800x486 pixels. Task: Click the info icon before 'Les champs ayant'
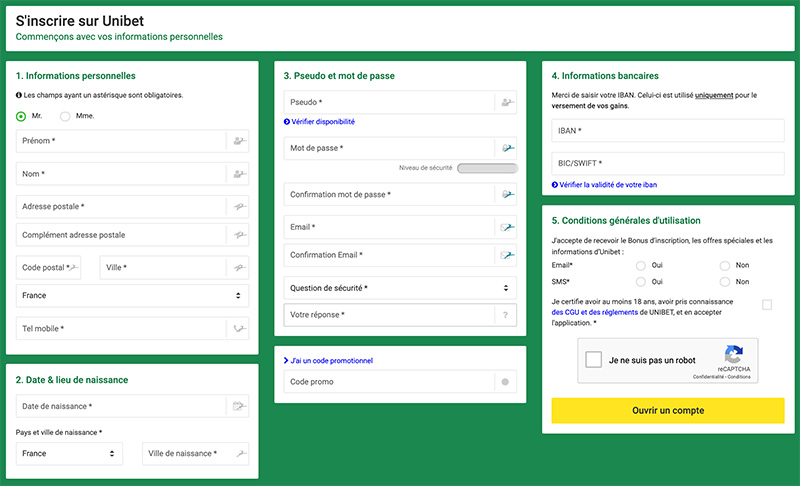point(18,95)
